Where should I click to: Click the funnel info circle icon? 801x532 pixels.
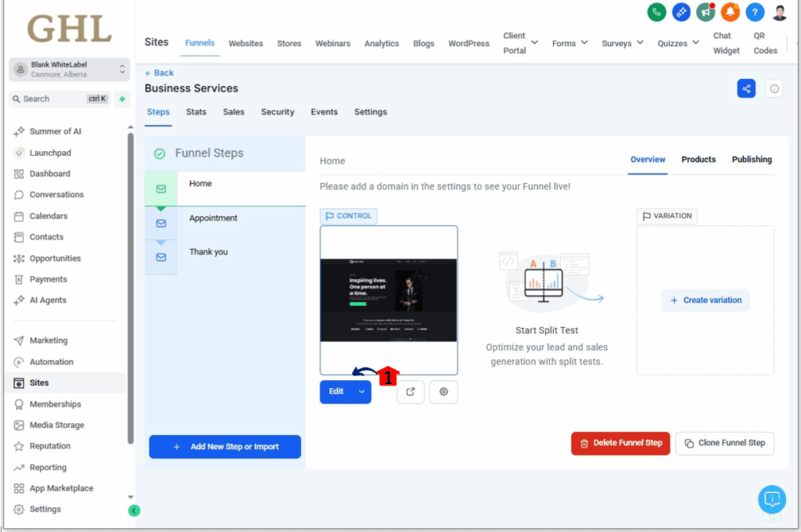(774, 89)
